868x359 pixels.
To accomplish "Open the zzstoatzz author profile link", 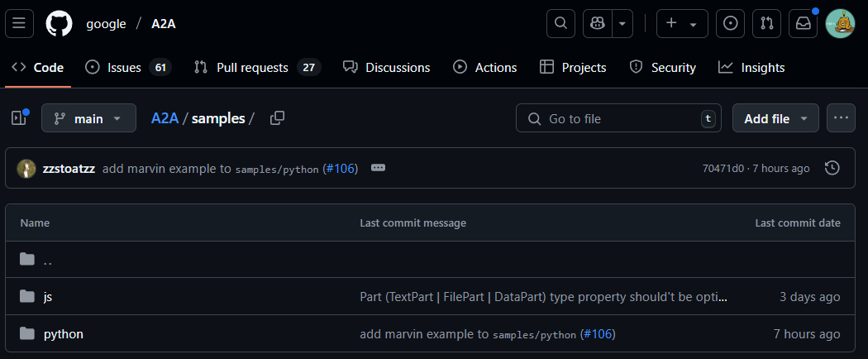I will pos(69,169).
